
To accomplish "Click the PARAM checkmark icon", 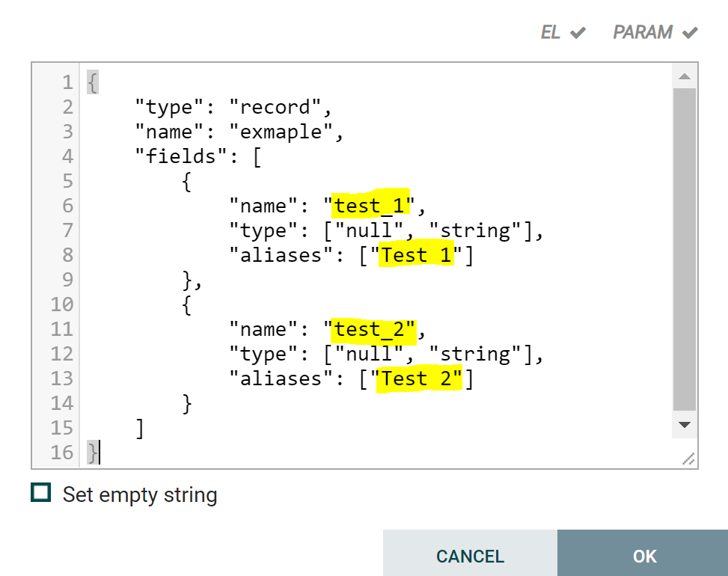I will tap(690, 33).
